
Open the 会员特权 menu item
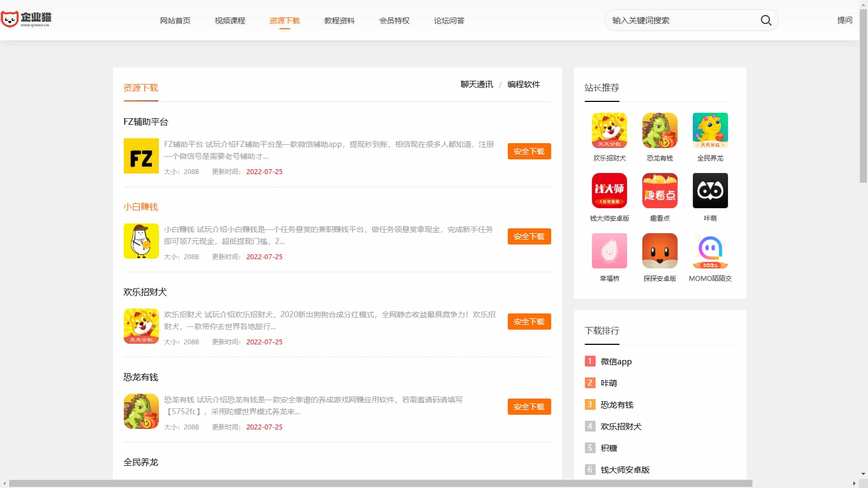pos(394,21)
